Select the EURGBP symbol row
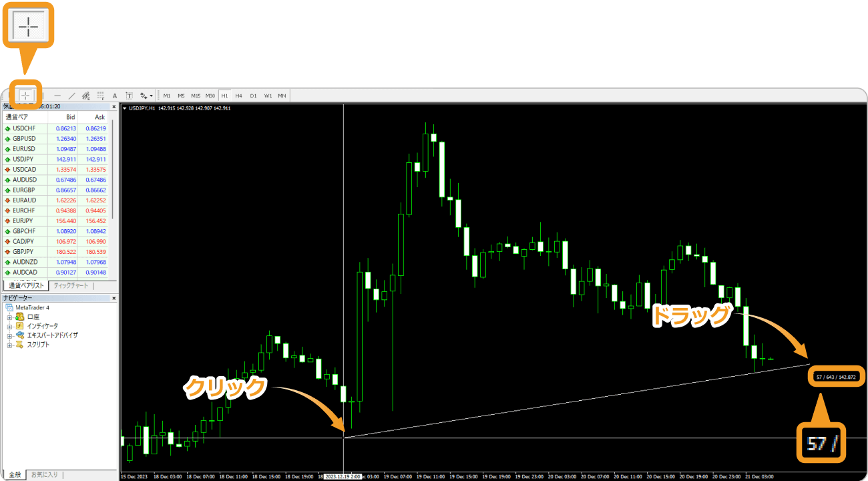 pos(55,190)
